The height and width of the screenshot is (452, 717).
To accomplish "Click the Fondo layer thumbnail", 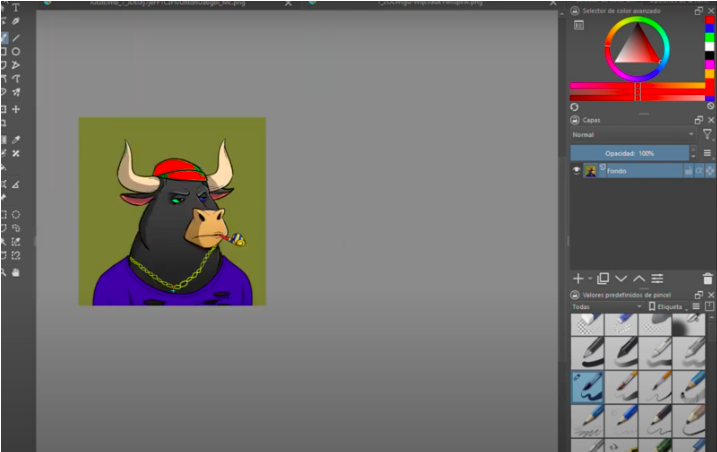I will pyautogui.click(x=590, y=171).
